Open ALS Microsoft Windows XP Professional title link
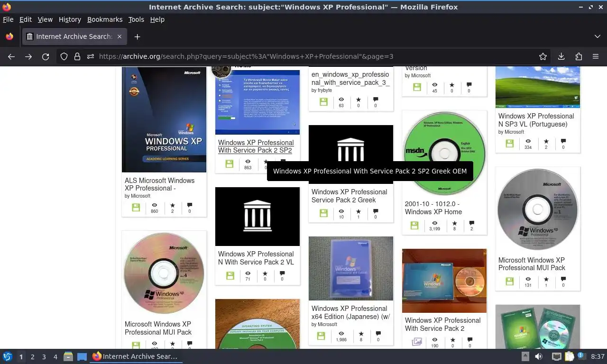This screenshot has height=364, width=607. pyautogui.click(x=159, y=184)
